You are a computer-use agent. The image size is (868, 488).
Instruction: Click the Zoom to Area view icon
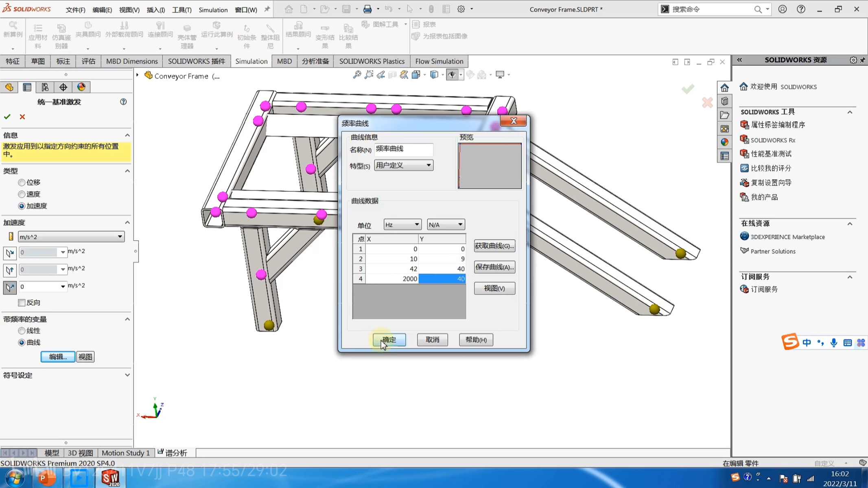(x=369, y=75)
